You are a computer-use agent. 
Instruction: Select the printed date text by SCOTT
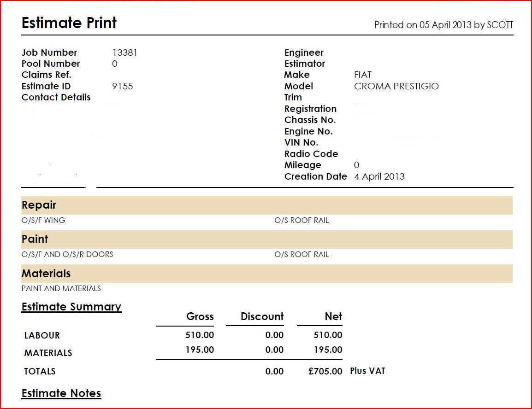tap(443, 25)
